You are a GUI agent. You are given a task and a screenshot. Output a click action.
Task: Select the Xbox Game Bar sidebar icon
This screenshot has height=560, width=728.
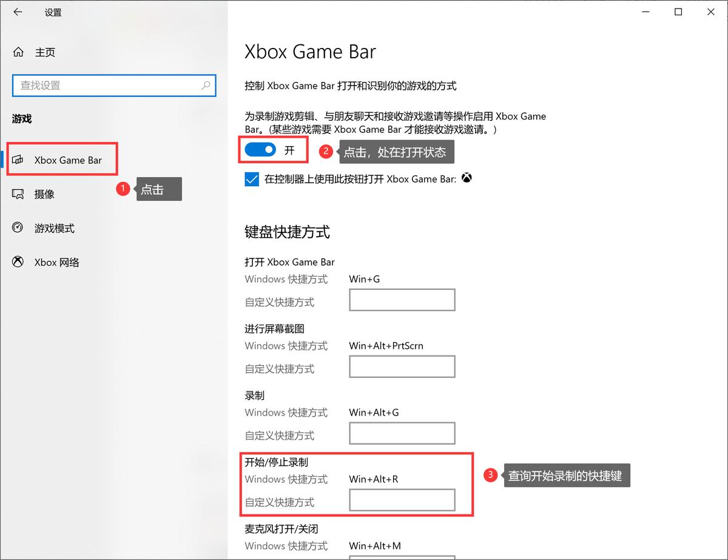[x=19, y=158]
